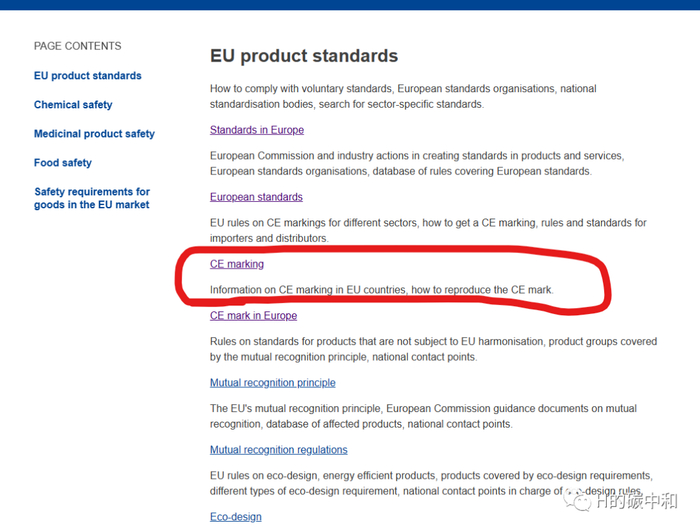Image resolution: width=700 pixels, height=532 pixels.
Task: Visit the Mutual recognition principle link
Action: 273,383
